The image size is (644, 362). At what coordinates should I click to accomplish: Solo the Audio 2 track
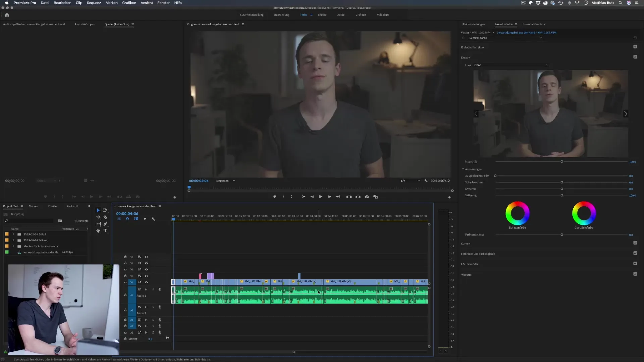click(x=153, y=307)
